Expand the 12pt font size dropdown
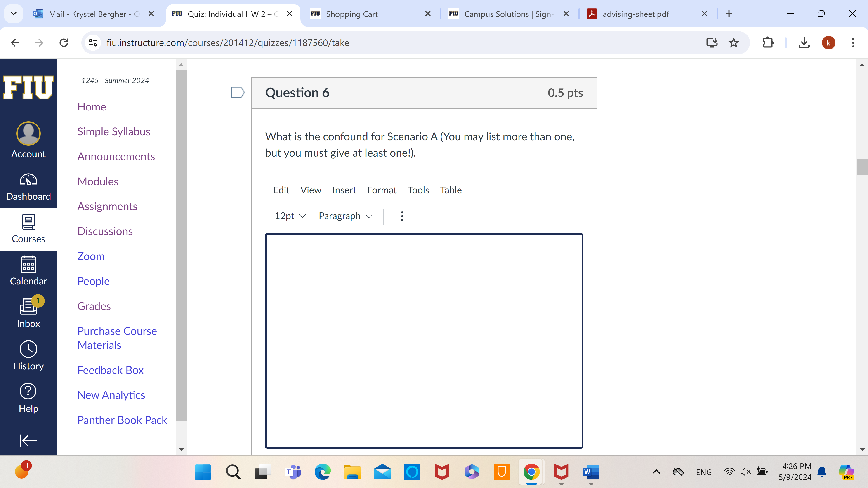Viewport: 868px width, 488px height. (290, 216)
